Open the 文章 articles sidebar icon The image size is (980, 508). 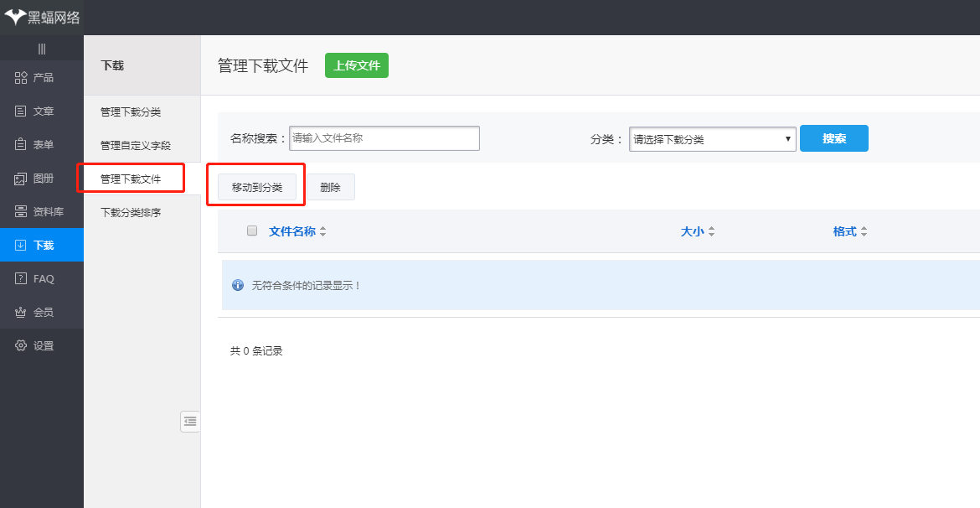click(x=21, y=111)
